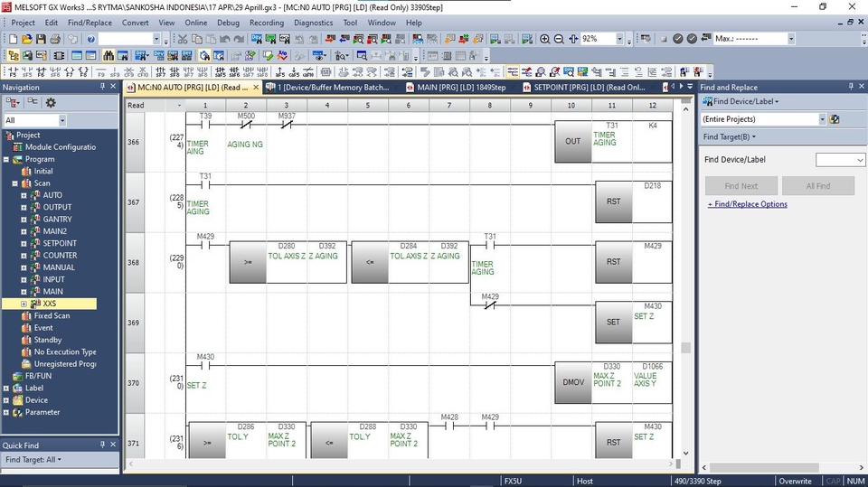Select the Parameter tree item
This screenshot has width=868, height=487.
tap(42, 412)
